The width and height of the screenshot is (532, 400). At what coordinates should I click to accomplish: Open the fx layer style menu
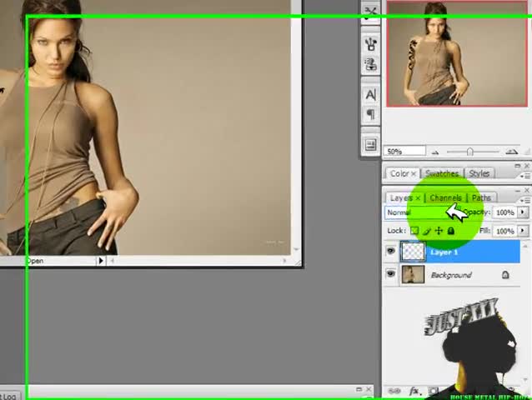pos(415,391)
